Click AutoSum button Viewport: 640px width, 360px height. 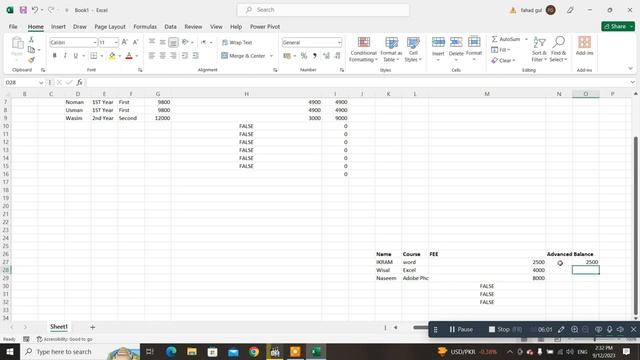coord(506,39)
